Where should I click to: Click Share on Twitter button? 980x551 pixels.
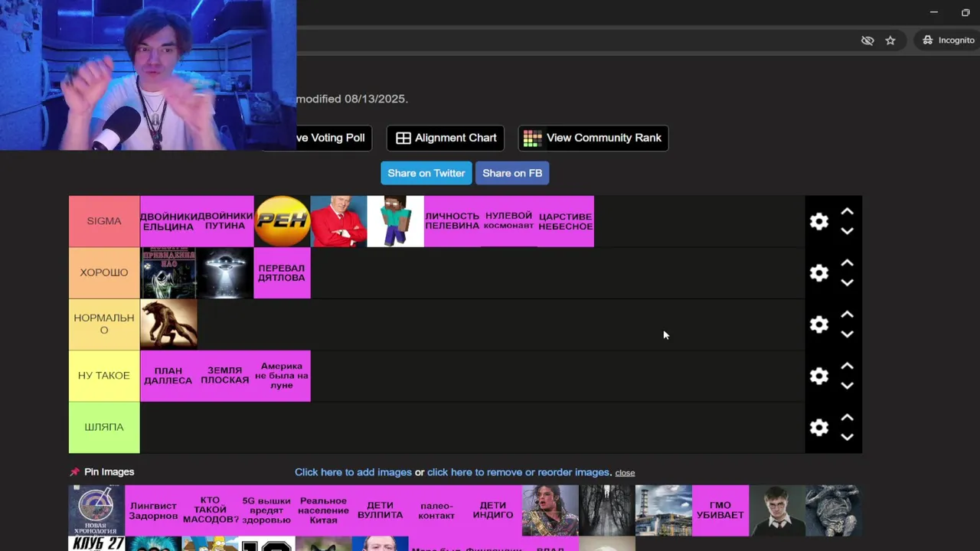click(x=426, y=173)
